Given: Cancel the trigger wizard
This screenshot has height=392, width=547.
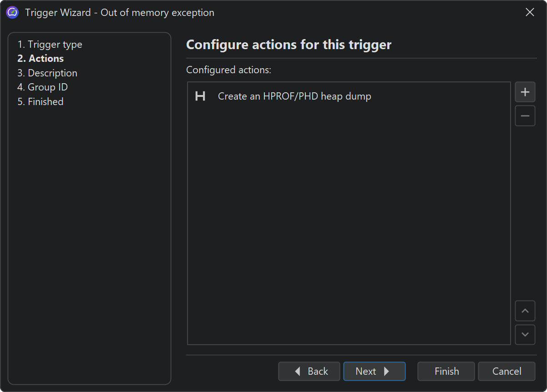Looking at the screenshot, I should click(506, 372).
